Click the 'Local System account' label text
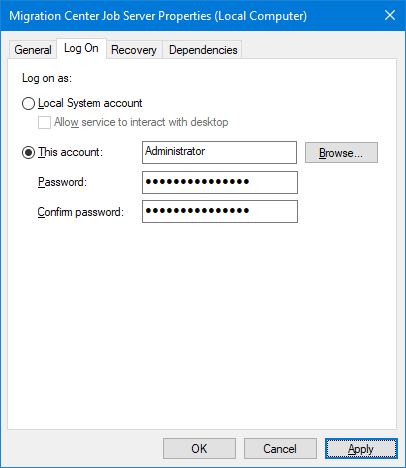The height and width of the screenshot is (468, 406). coord(90,103)
